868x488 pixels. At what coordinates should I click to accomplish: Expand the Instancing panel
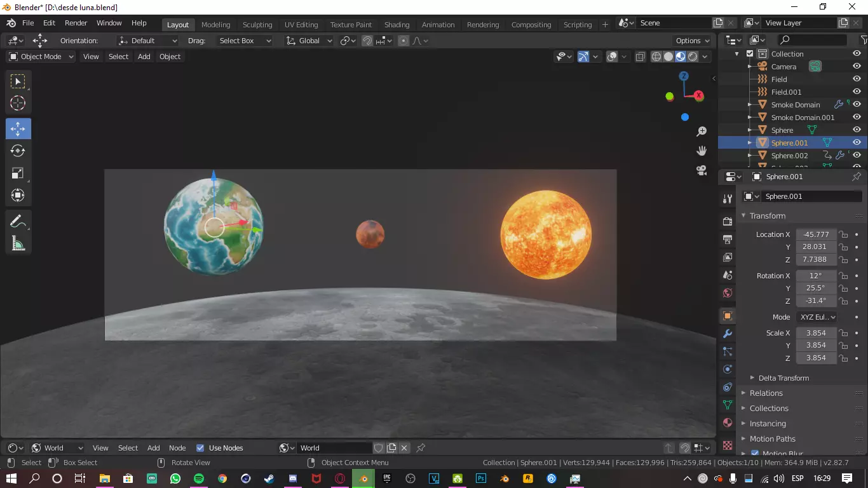tap(767, 424)
